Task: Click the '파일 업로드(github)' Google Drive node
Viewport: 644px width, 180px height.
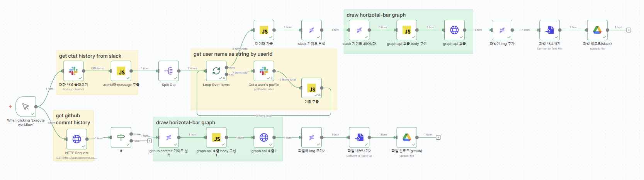Action: click(406, 137)
